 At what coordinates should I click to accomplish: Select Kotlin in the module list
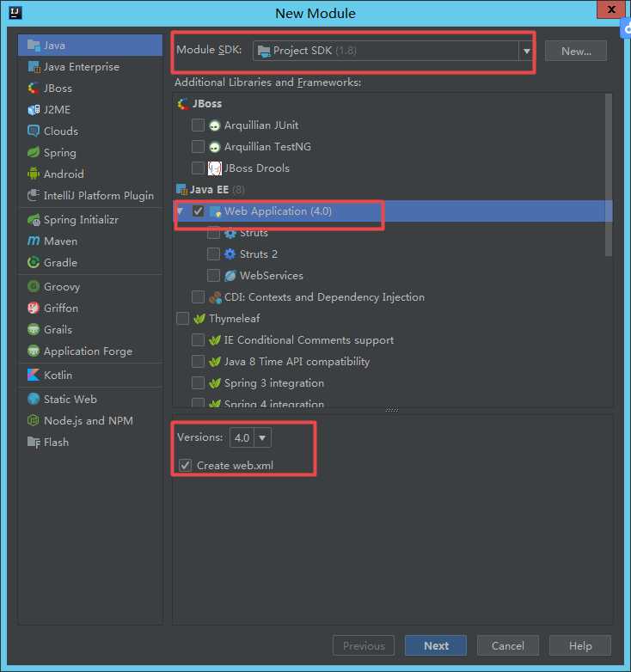point(90,375)
